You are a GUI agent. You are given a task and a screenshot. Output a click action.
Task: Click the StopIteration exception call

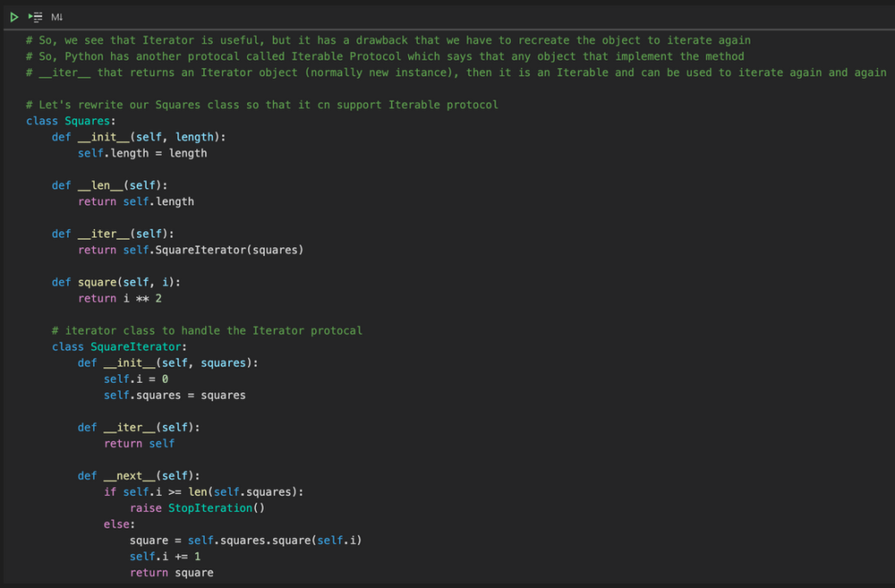(x=210, y=507)
